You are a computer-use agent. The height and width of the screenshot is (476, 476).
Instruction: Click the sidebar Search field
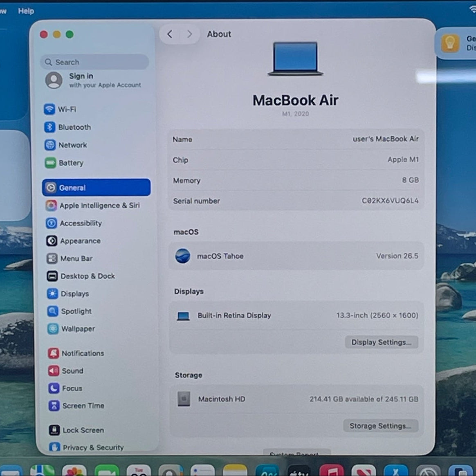94,62
